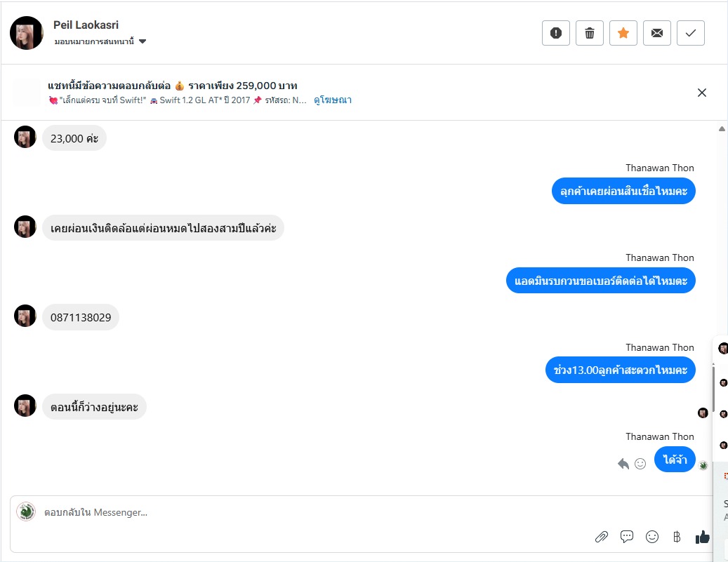728x562 pixels.
Task: React to the 'ได้จ้า' message with emoji
Action: (640, 464)
